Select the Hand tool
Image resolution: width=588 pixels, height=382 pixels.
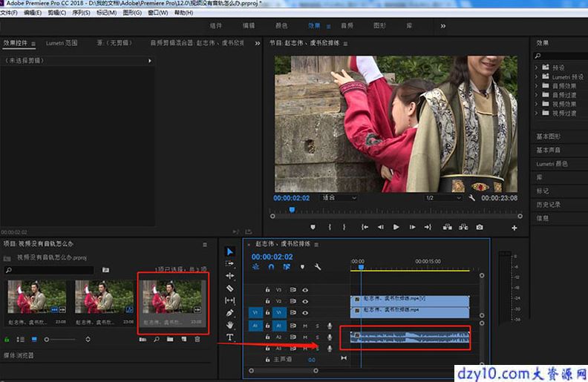230,325
